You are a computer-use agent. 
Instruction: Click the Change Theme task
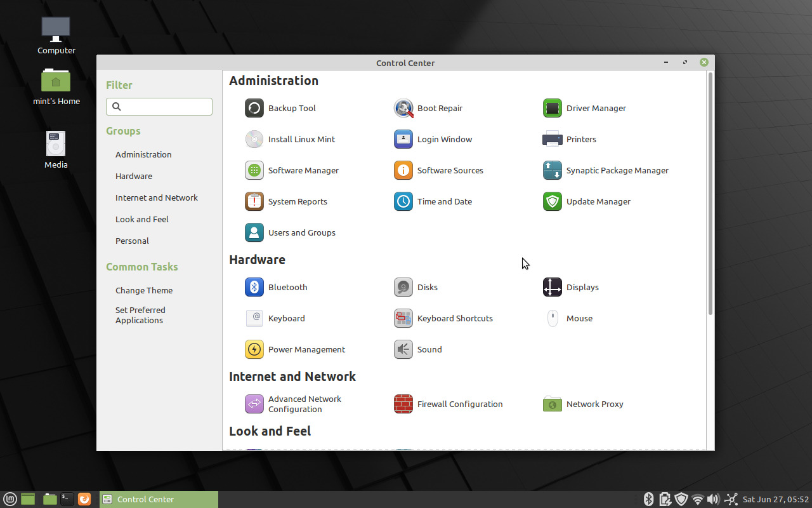coord(144,290)
